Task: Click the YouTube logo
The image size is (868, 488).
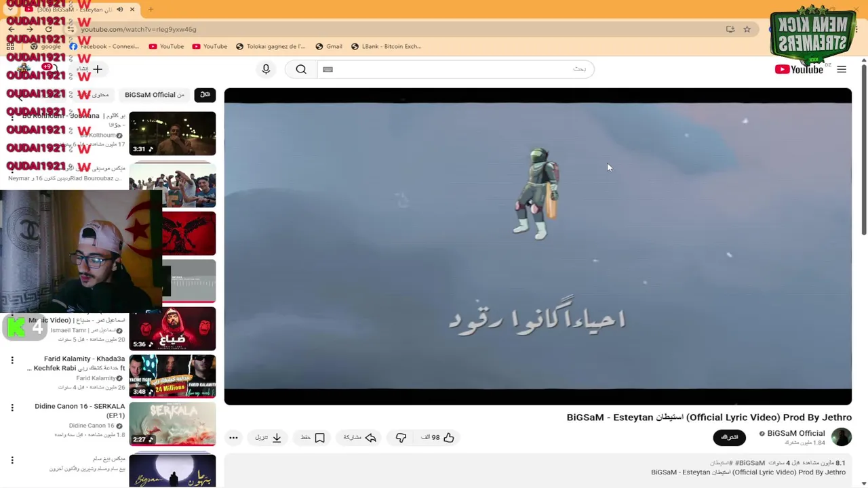Action: coord(799,69)
